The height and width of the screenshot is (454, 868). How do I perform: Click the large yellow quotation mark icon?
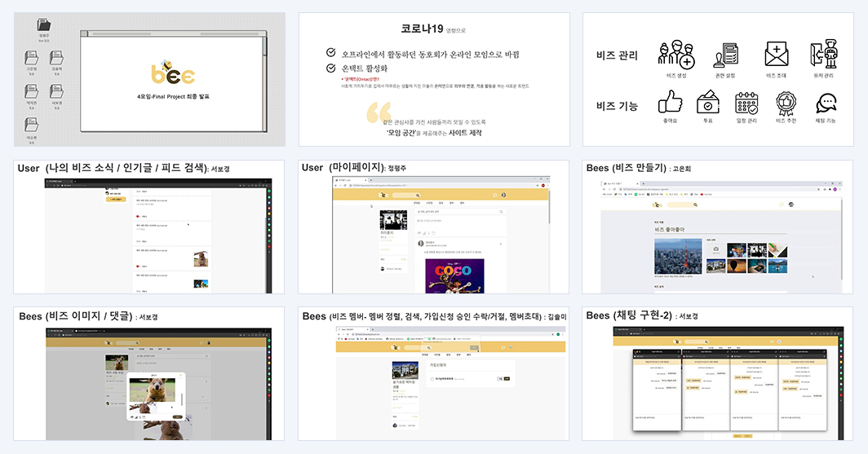pos(379,112)
